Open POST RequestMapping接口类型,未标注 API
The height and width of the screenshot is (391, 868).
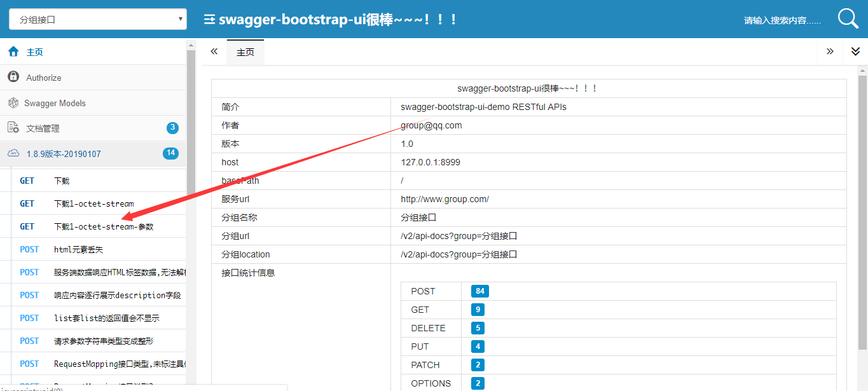pos(93,364)
